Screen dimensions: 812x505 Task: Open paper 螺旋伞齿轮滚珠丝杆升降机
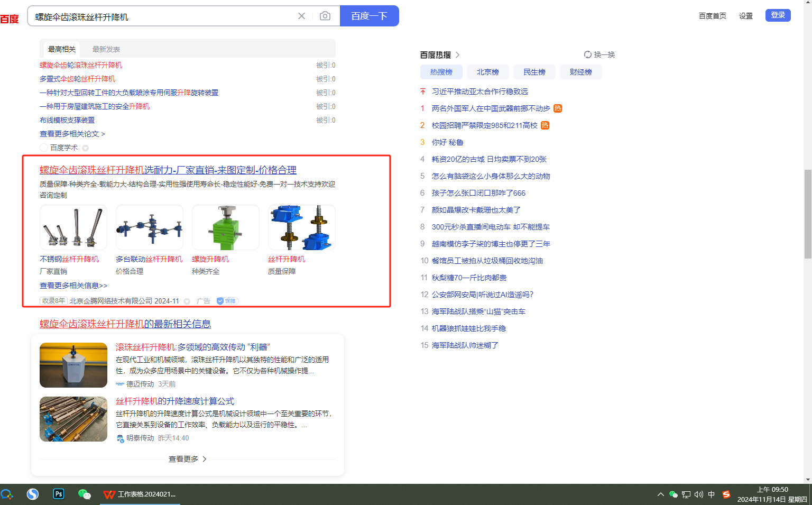point(81,65)
